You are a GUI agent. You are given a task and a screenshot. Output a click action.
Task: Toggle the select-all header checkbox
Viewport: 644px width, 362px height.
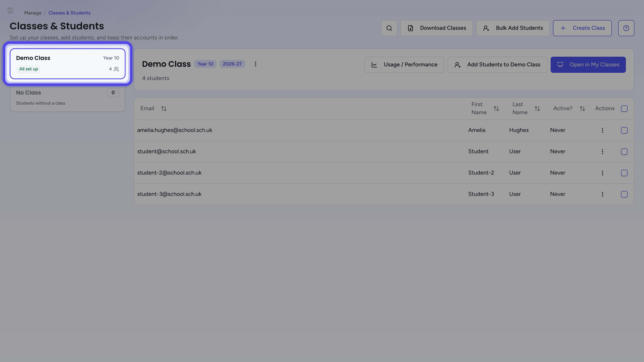click(624, 108)
